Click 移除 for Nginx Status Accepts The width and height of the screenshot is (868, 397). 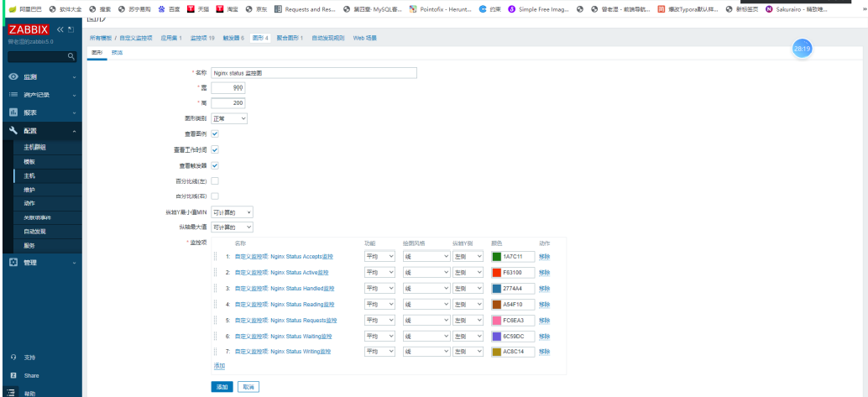click(x=544, y=256)
